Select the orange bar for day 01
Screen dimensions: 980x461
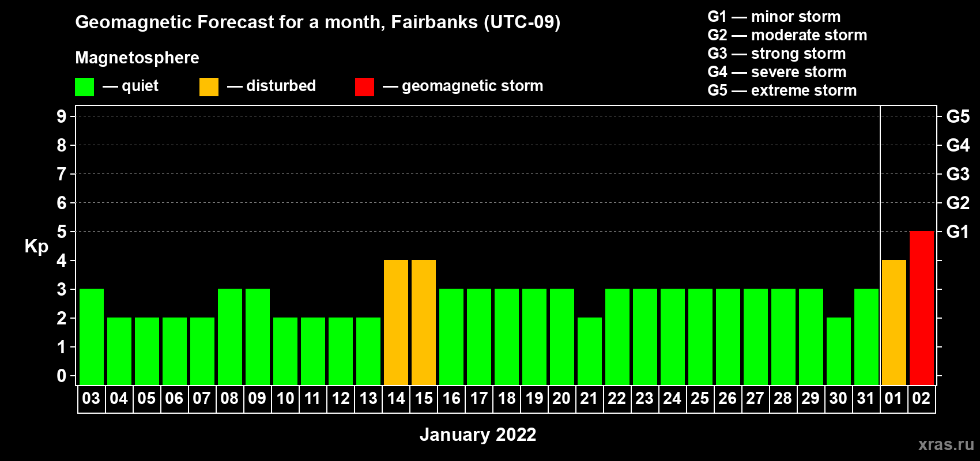(x=894, y=322)
